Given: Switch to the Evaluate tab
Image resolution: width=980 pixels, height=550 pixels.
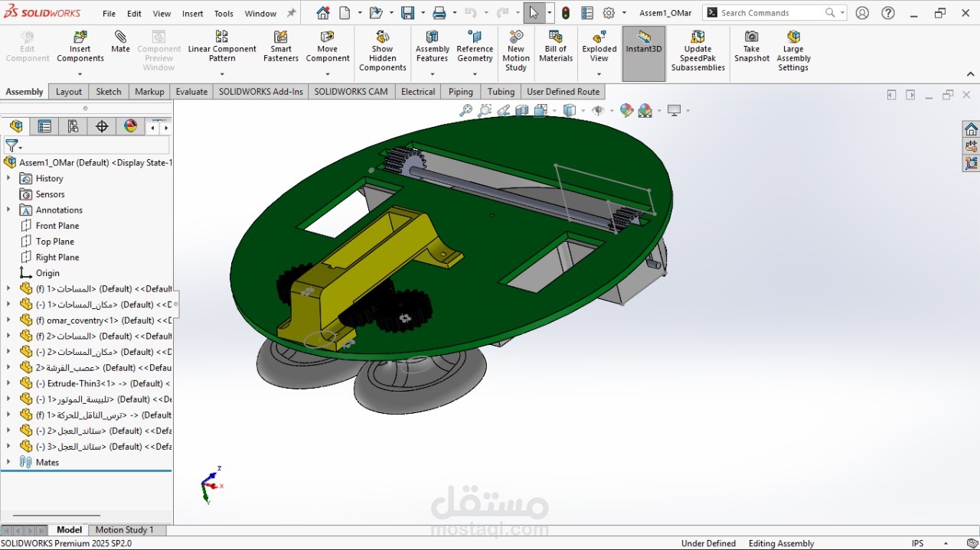Looking at the screenshot, I should coord(191,92).
